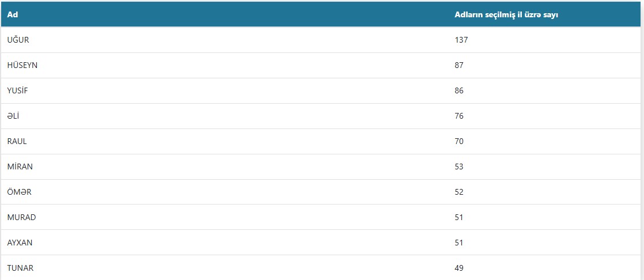Select the HÜSEYN name cell
Screen dimensions: 644x280
(22, 65)
